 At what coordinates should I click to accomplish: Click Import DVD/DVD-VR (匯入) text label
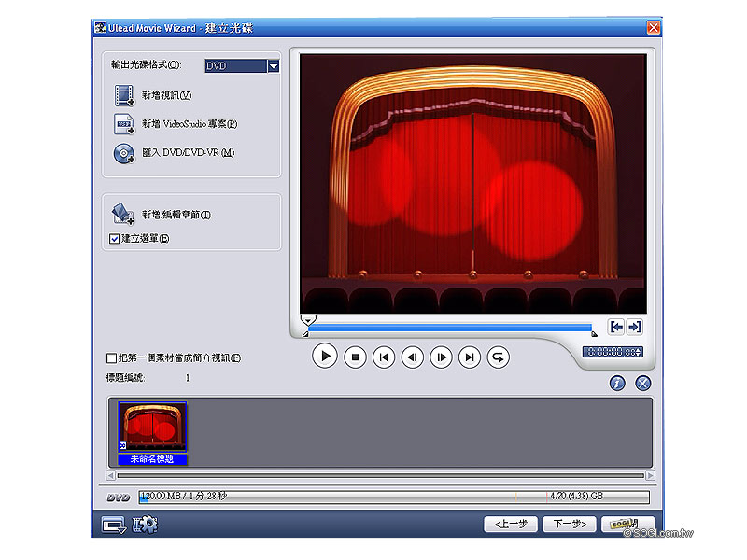189,153
